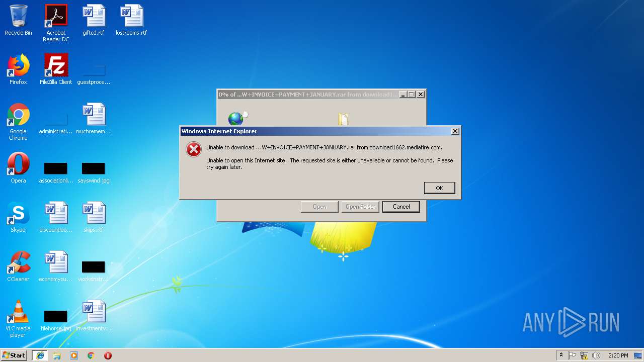Image resolution: width=644 pixels, height=362 pixels.
Task: Select the discountloo... Word document
Action: coord(56,217)
